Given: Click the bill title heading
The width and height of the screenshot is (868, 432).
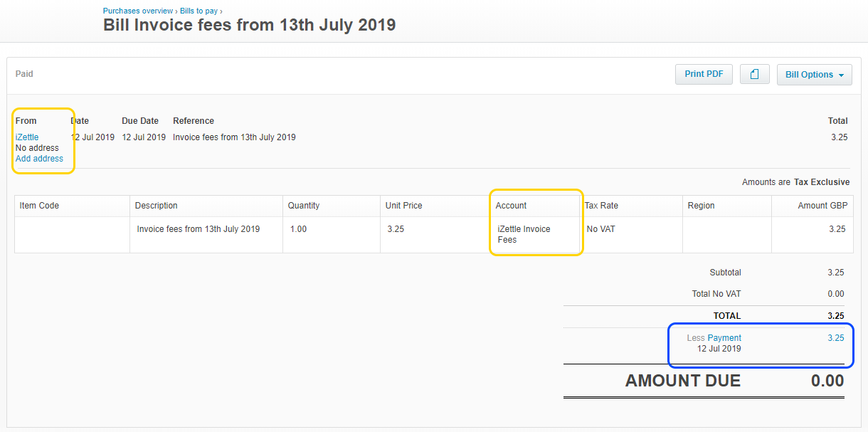Looking at the screenshot, I should [249, 26].
